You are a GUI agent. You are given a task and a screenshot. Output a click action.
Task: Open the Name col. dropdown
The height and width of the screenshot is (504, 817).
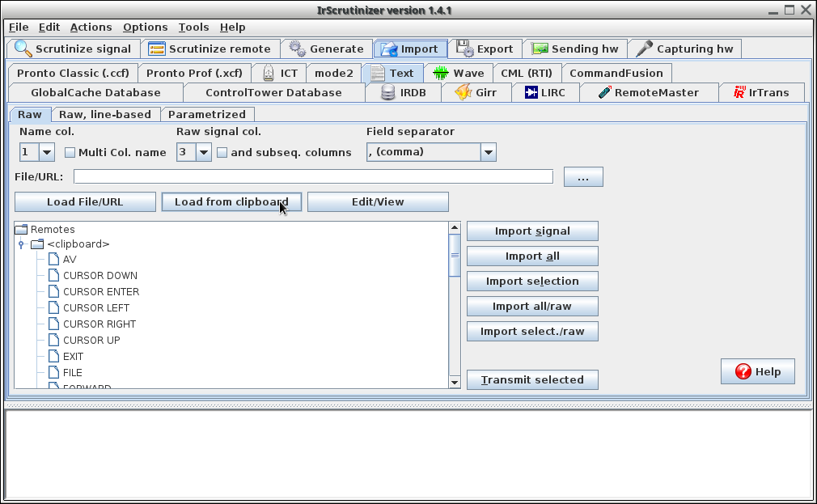click(46, 152)
